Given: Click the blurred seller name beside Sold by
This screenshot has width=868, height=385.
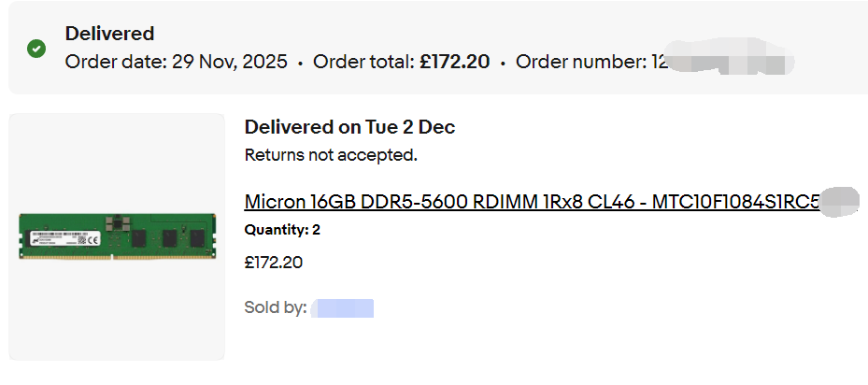Looking at the screenshot, I should pos(342,307).
